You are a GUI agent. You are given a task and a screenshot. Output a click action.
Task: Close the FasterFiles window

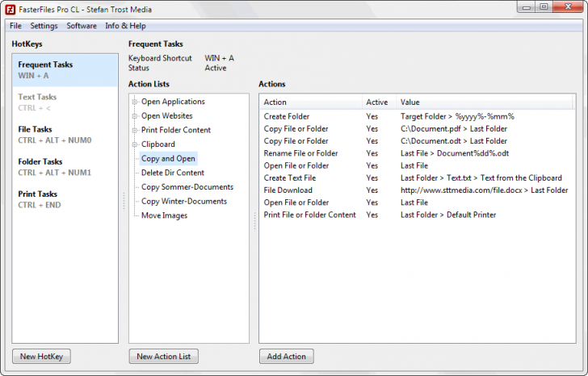(x=568, y=7)
